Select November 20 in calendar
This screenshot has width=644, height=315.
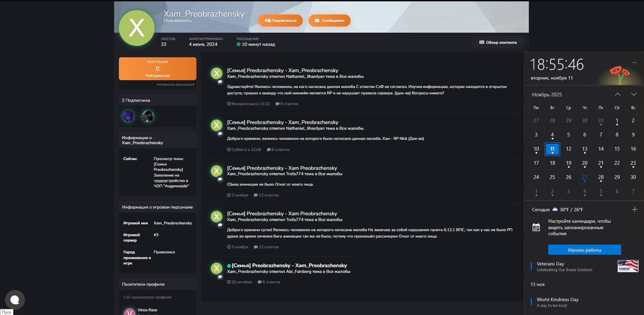(x=585, y=163)
